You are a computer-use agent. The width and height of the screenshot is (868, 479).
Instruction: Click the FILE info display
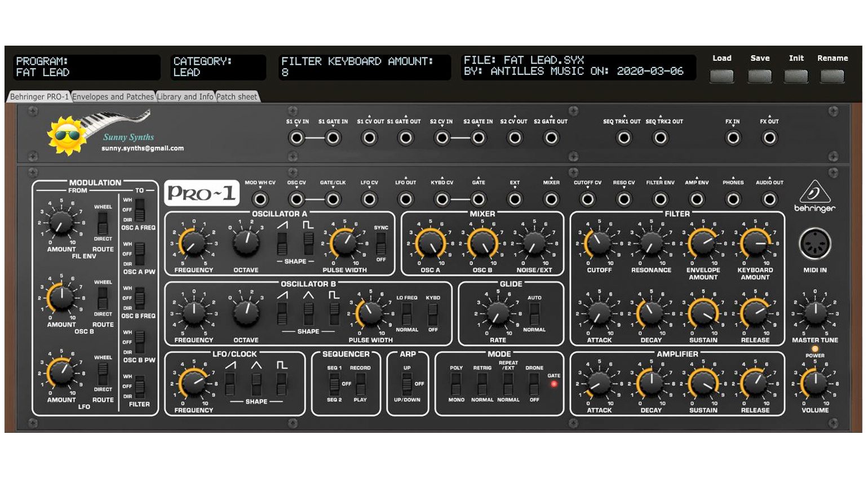pyautogui.click(x=579, y=66)
